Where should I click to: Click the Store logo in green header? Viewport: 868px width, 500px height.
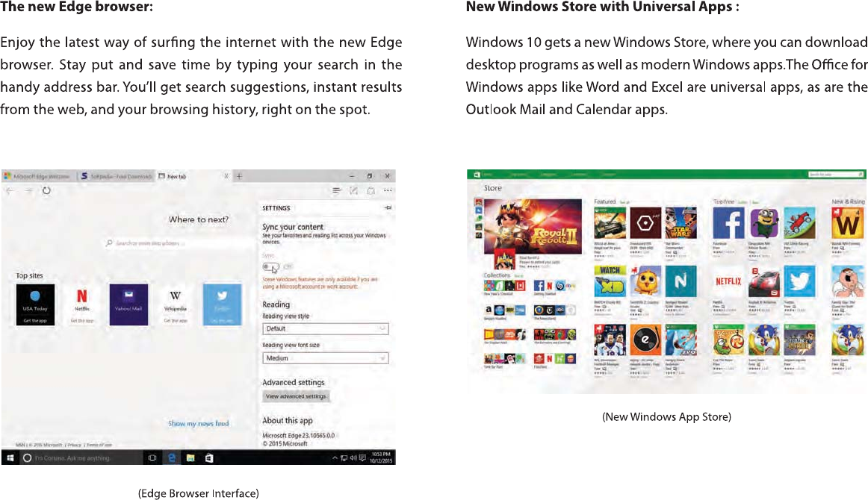pos(477,174)
